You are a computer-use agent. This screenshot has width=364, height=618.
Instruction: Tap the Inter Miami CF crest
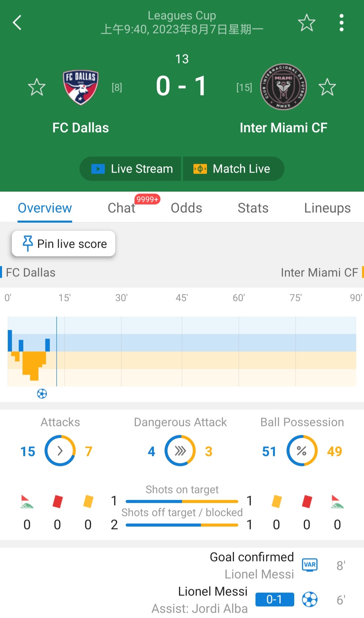pos(283,87)
